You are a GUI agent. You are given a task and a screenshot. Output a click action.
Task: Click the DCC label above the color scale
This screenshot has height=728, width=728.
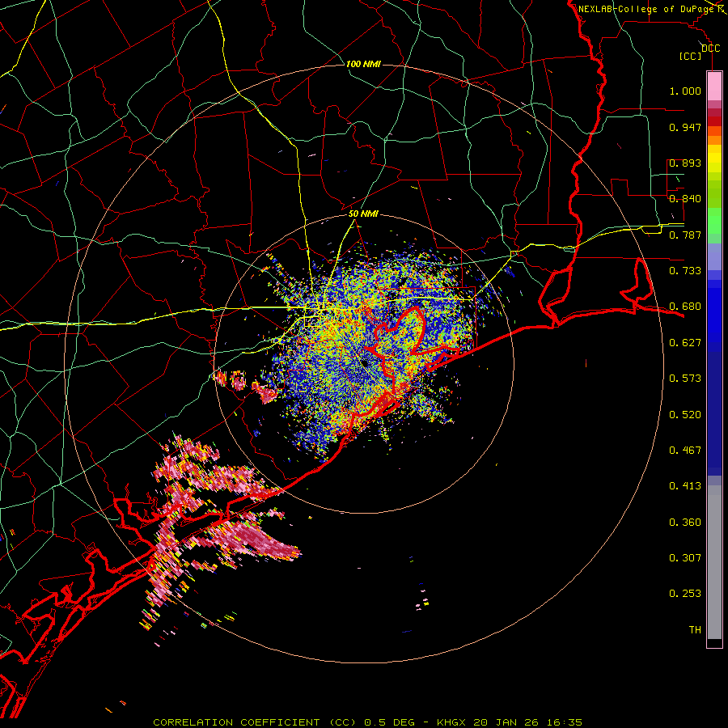click(710, 49)
